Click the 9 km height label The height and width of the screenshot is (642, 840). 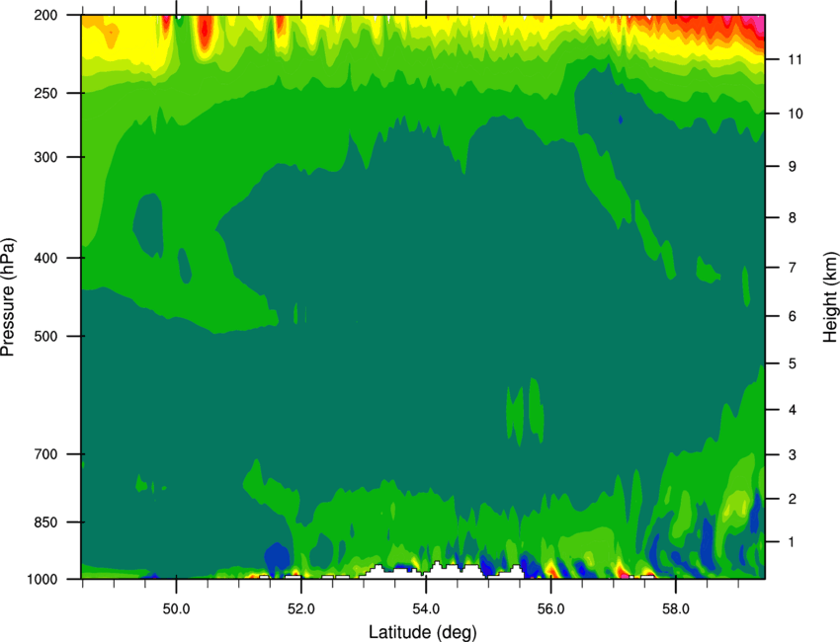(793, 167)
